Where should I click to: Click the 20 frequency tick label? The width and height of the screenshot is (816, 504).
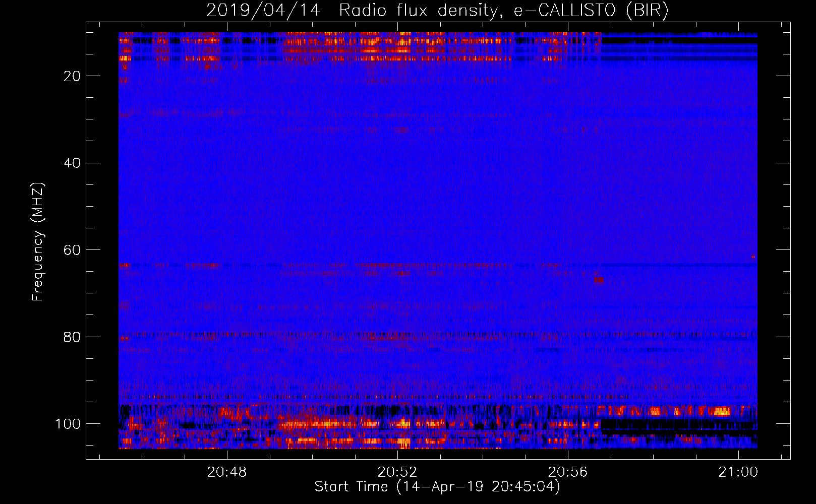73,76
